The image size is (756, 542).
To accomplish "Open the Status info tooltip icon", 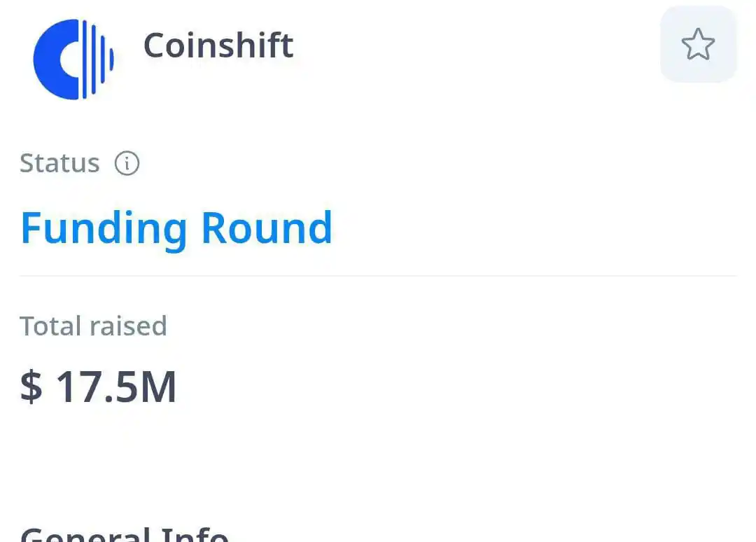I will (127, 163).
